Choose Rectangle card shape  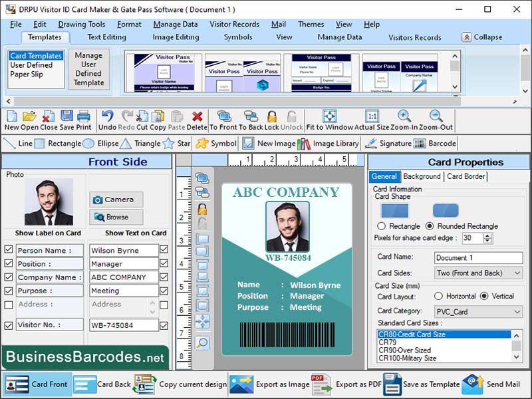381,225
